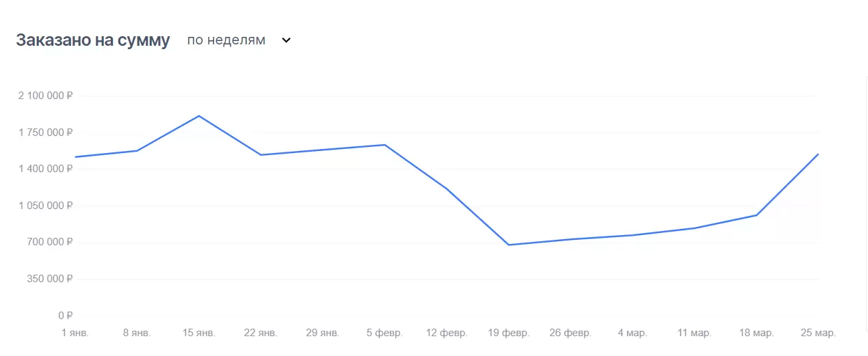Click the "29 янв." date label
The image size is (868, 356).
click(323, 333)
